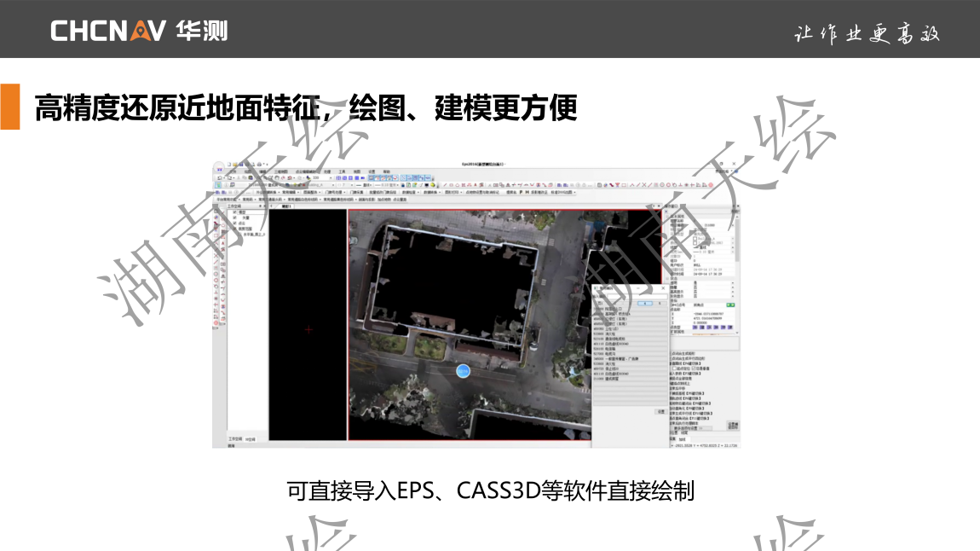Click the blue circle marker on the road
Viewport: 980px width, 551px height.
point(463,371)
